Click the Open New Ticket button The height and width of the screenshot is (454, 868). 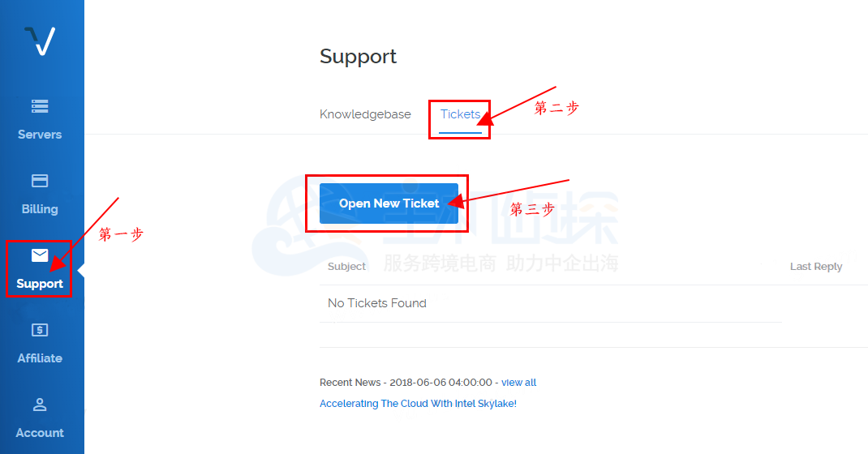pyautogui.click(x=389, y=203)
